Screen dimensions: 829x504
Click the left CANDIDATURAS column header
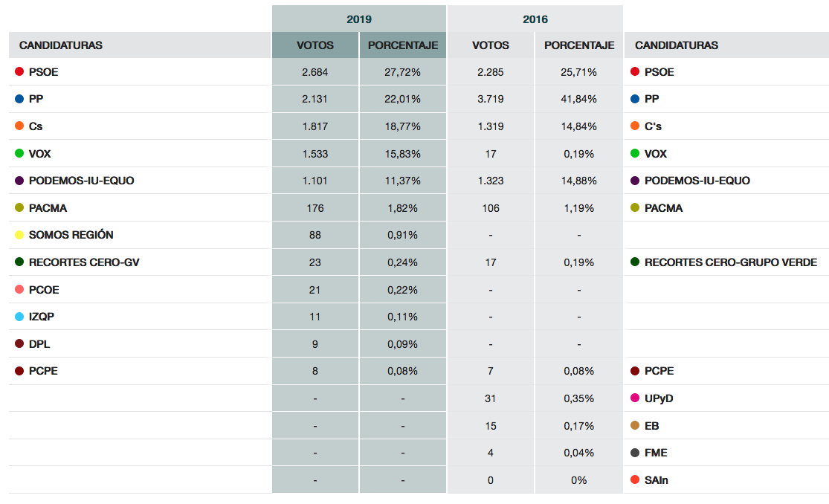tap(61, 45)
